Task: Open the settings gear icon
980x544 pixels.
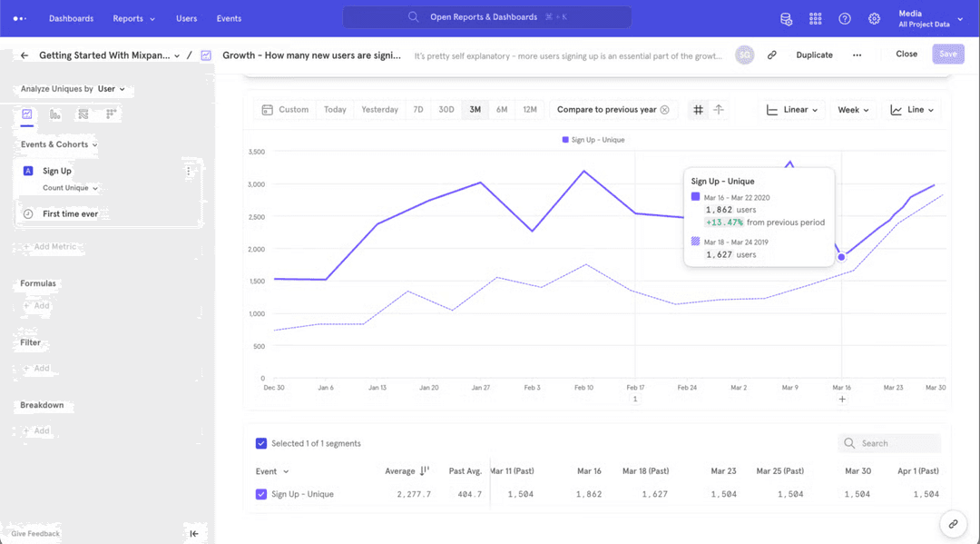Action: tap(874, 18)
